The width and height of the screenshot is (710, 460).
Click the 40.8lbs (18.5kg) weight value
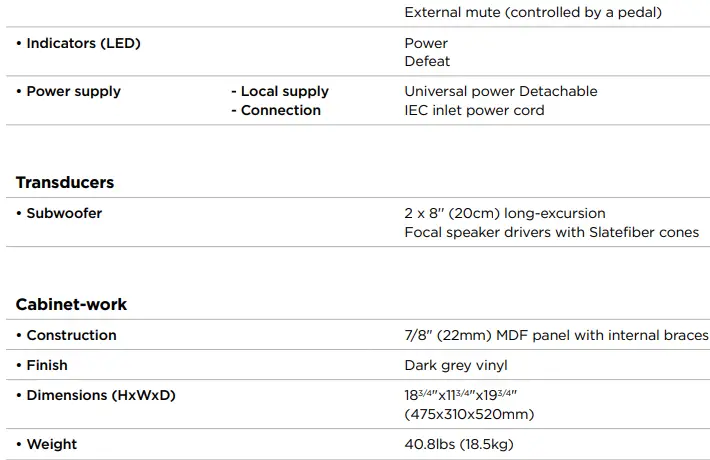459,444
